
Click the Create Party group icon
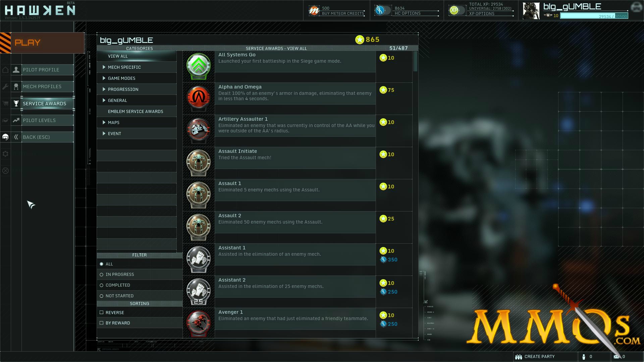coord(519,357)
